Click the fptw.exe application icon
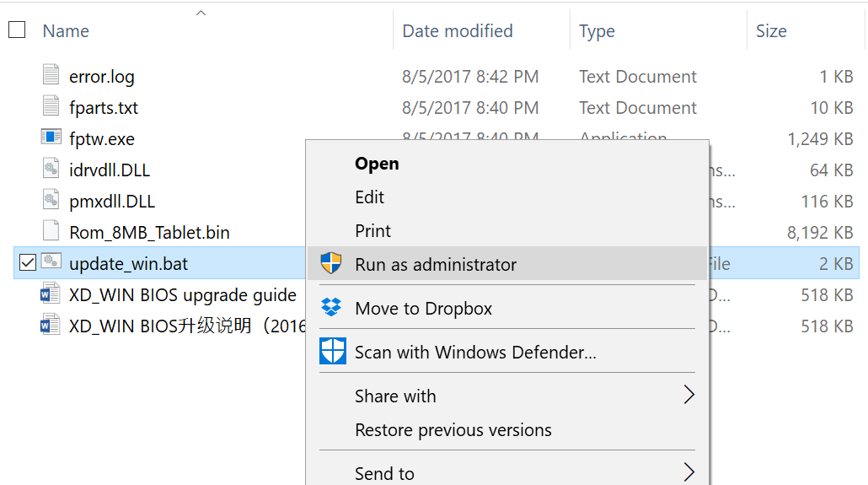The width and height of the screenshot is (868, 485). click(51, 138)
